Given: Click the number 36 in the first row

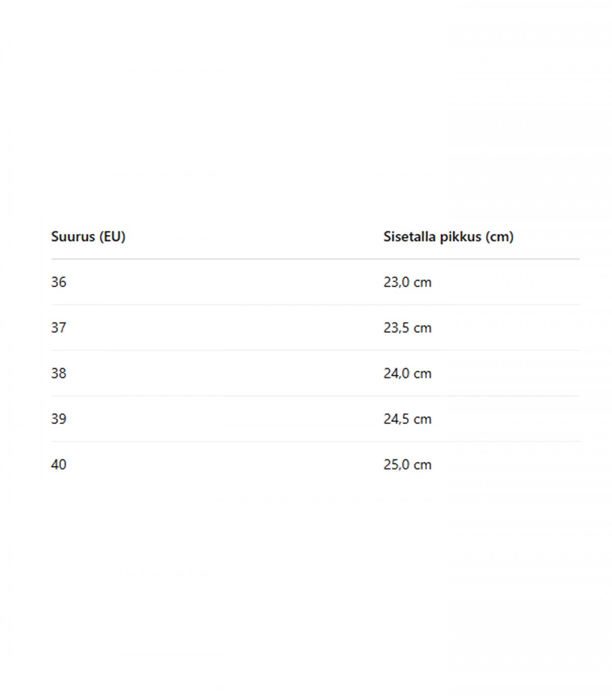Looking at the screenshot, I should click(x=59, y=282).
